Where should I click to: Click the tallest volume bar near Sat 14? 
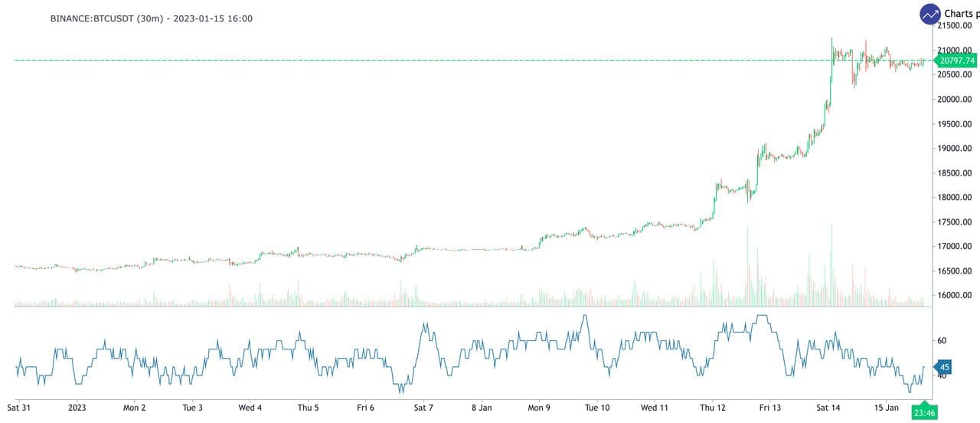point(831,264)
